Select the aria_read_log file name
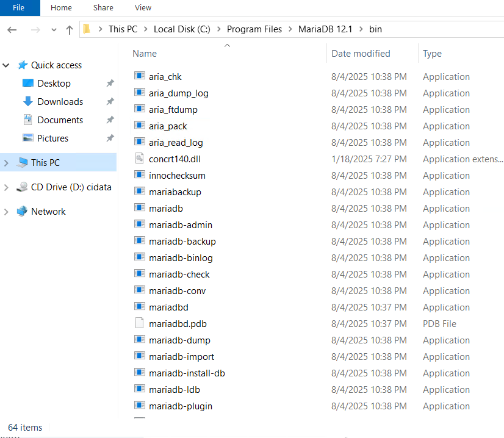 point(176,143)
